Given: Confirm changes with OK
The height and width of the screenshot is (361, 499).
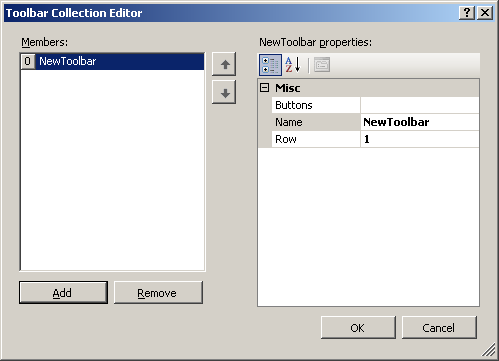Looking at the screenshot, I should 358,328.
